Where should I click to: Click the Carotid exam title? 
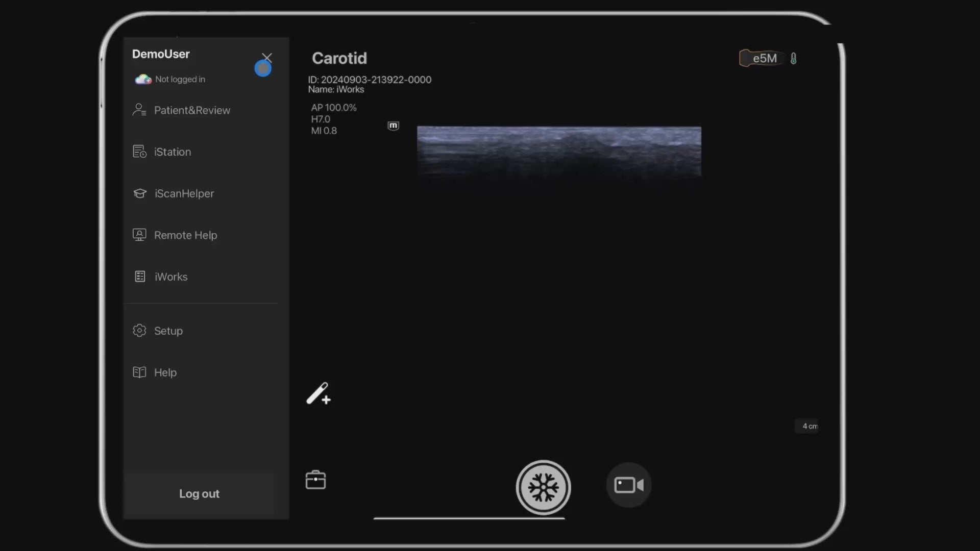(339, 58)
